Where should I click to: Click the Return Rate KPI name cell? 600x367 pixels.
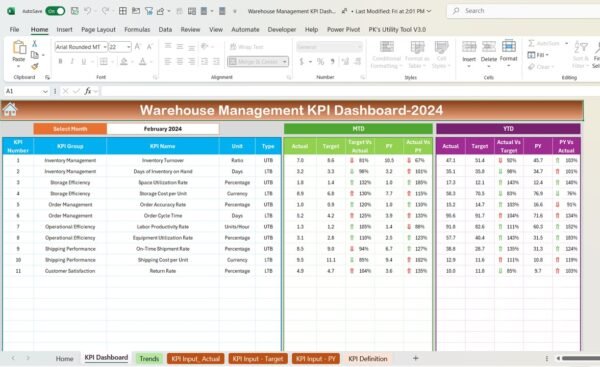pyautogui.click(x=163, y=271)
